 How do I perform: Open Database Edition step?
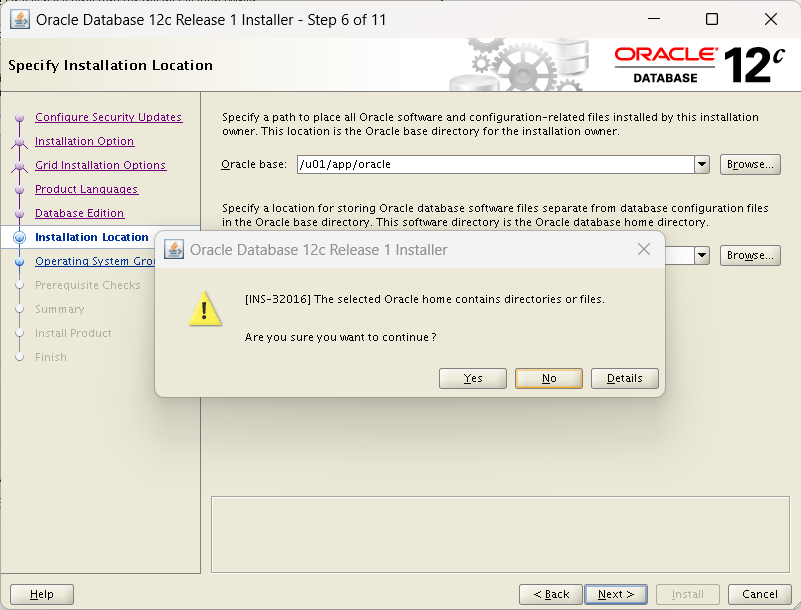[x=79, y=213]
